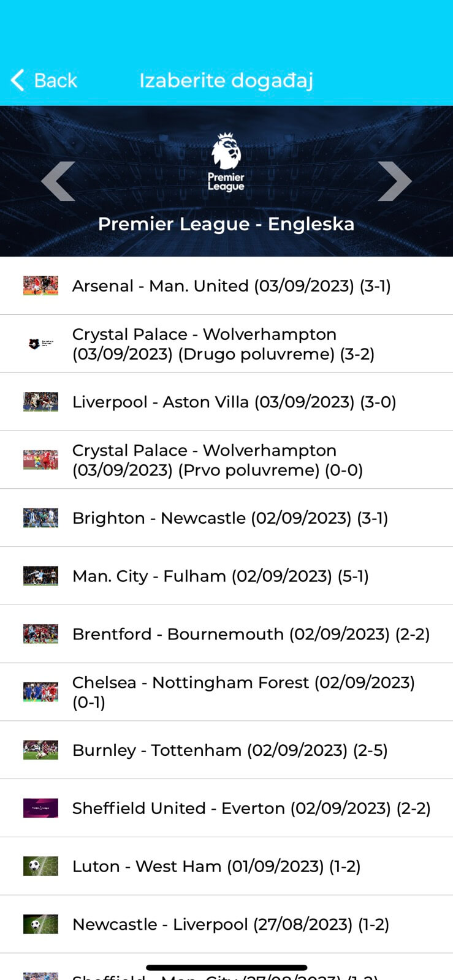Open Newcastle - Liverpool (27/08/2023) match
453x980 pixels.
[x=230, y=924]
